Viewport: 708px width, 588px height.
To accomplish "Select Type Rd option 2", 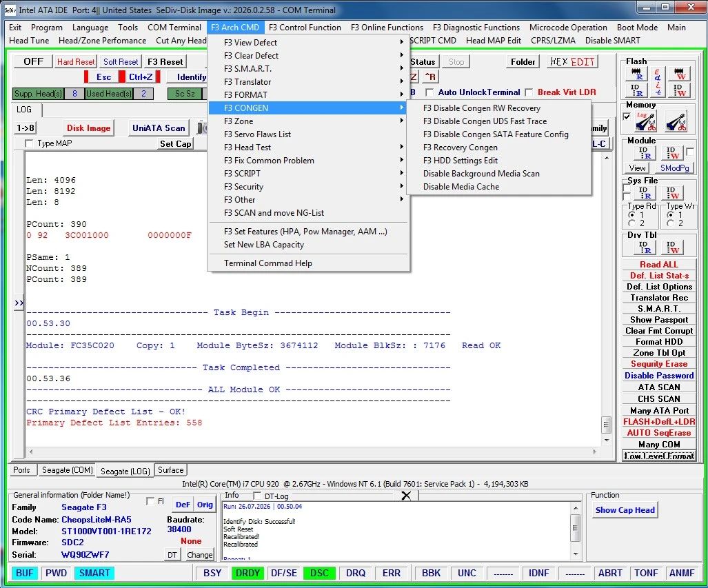I will [x=631, y=223].
